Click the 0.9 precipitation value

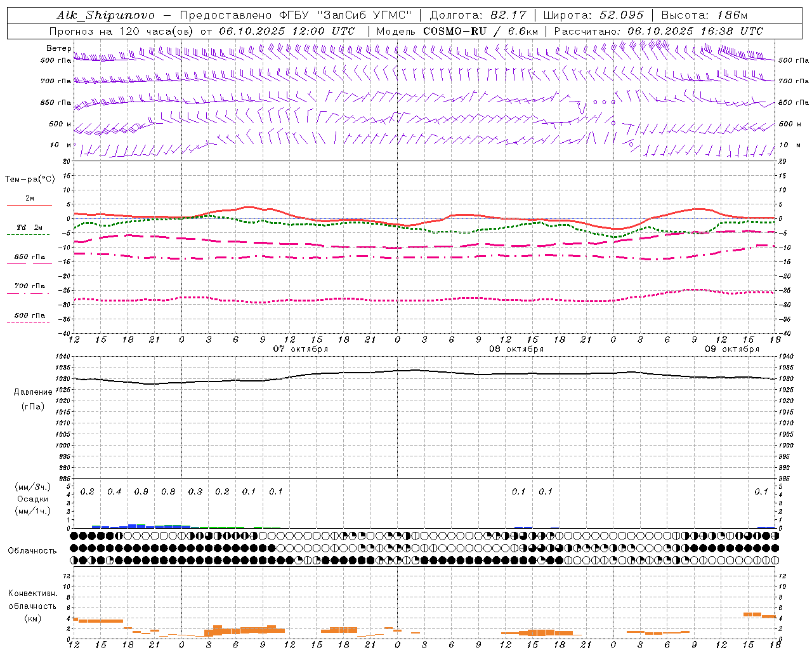141,491
